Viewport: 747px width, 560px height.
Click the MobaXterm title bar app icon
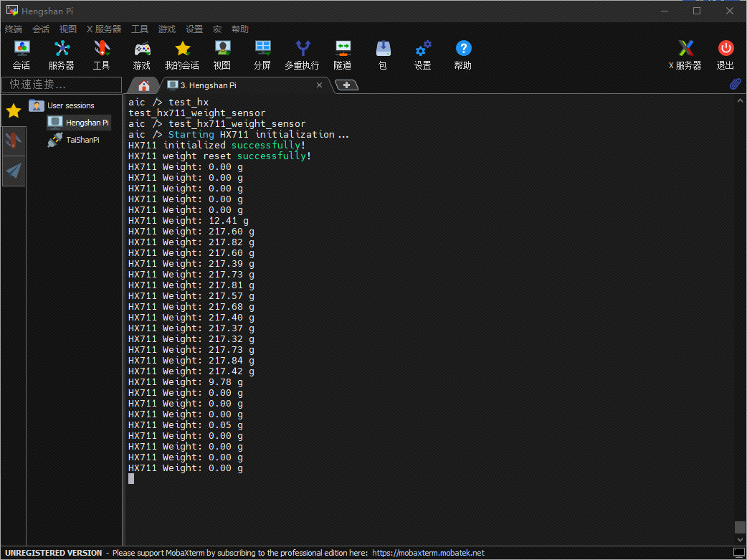pos(11,11)
